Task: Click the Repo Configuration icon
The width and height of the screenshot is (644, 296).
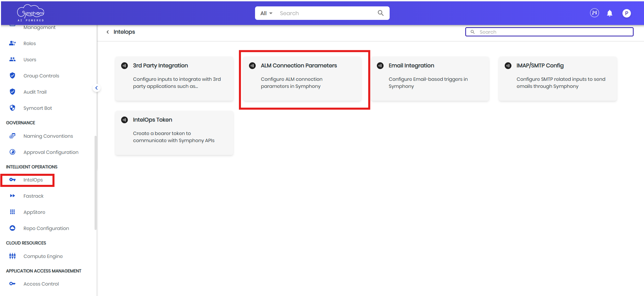Action: [x=12, y=228]
